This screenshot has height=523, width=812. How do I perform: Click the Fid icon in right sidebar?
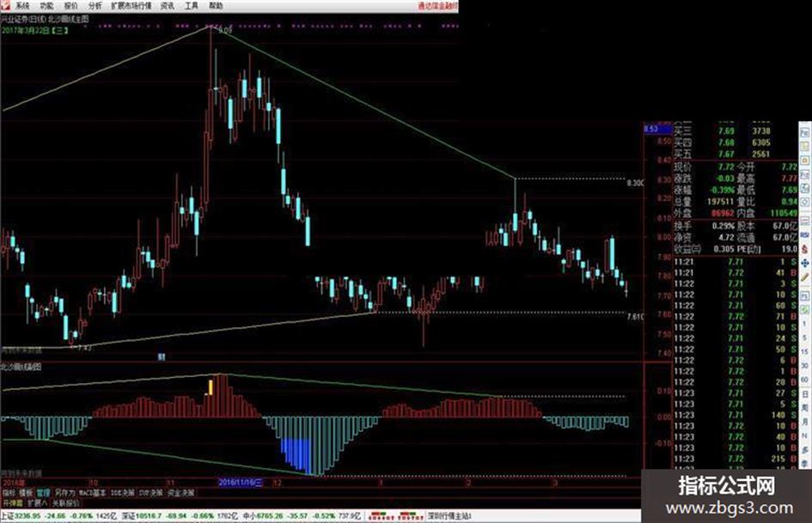[x=805, y=174]
